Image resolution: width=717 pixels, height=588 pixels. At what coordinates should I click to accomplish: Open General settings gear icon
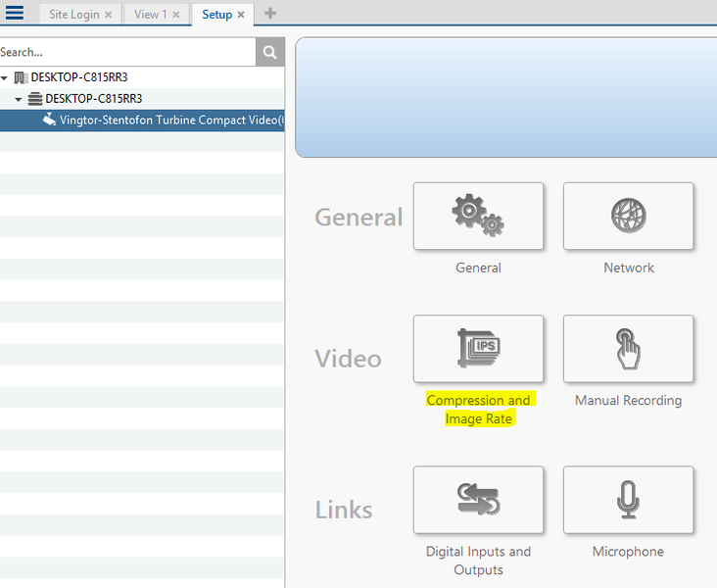click(x=478, y=216)
